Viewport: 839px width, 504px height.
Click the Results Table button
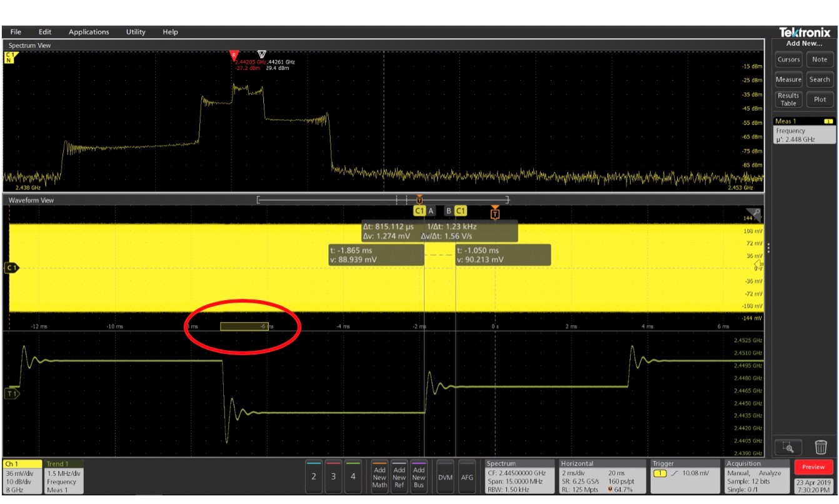pyautogui.click(x=788, y=99)
